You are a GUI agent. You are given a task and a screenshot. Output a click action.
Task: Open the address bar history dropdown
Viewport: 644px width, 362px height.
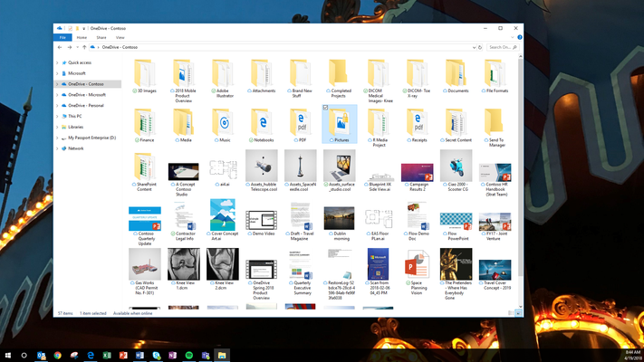point(474,47)
